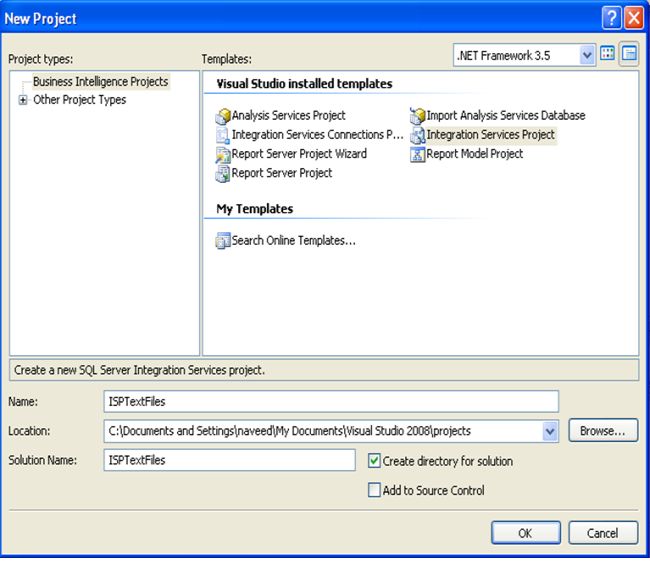This screenshot has width=650, height=561.
Task: Click the 'Search Online Templates...' label
Action: (293, 241)
